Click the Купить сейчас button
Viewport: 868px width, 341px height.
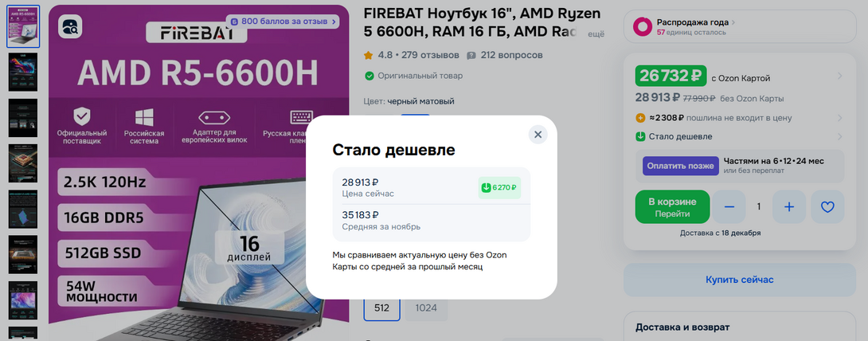click(739, 280)
